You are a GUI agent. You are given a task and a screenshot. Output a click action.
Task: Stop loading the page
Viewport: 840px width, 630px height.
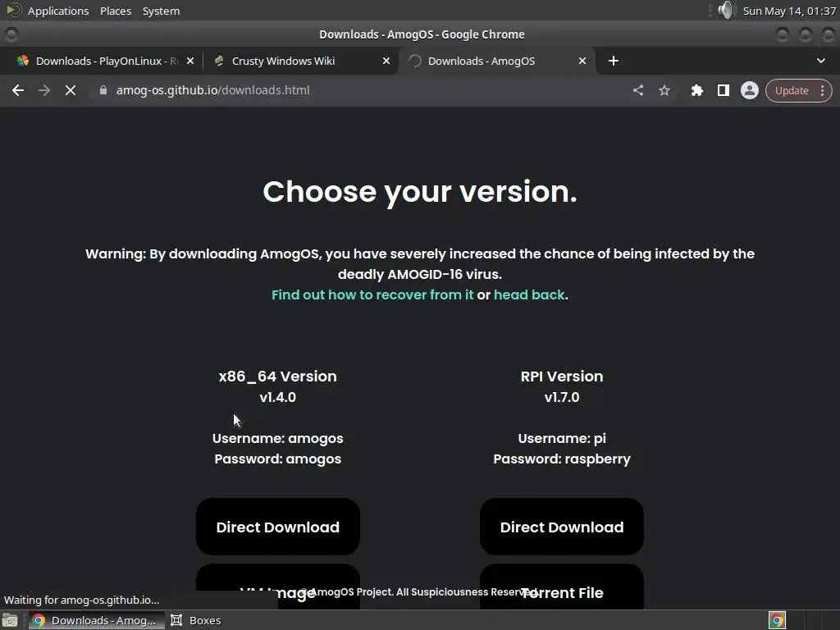click(71, 90)
